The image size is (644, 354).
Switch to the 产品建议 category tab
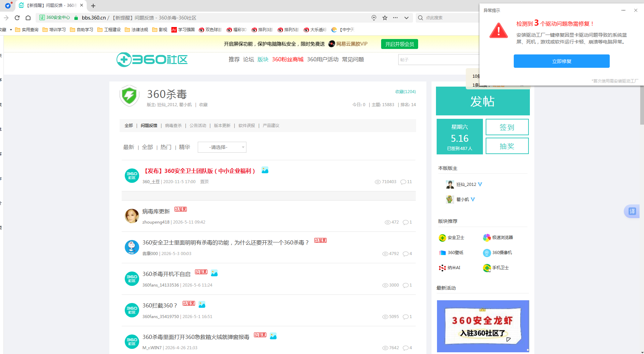[271, 126]
